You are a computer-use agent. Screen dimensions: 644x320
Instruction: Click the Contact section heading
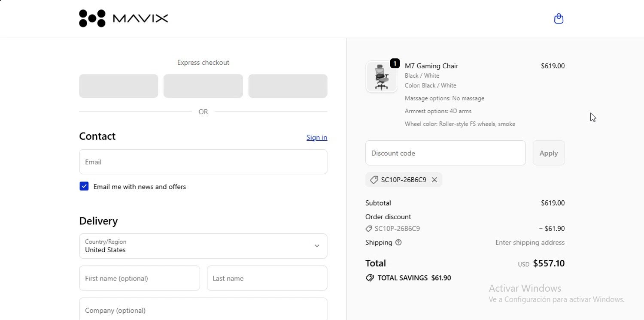click(97, 136)
